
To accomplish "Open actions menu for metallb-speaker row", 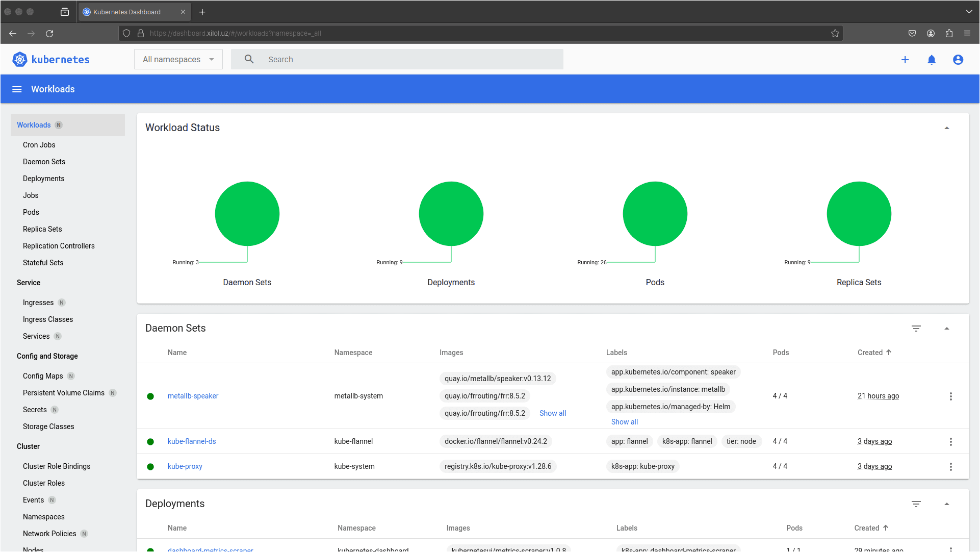I will tap(950, 396).
